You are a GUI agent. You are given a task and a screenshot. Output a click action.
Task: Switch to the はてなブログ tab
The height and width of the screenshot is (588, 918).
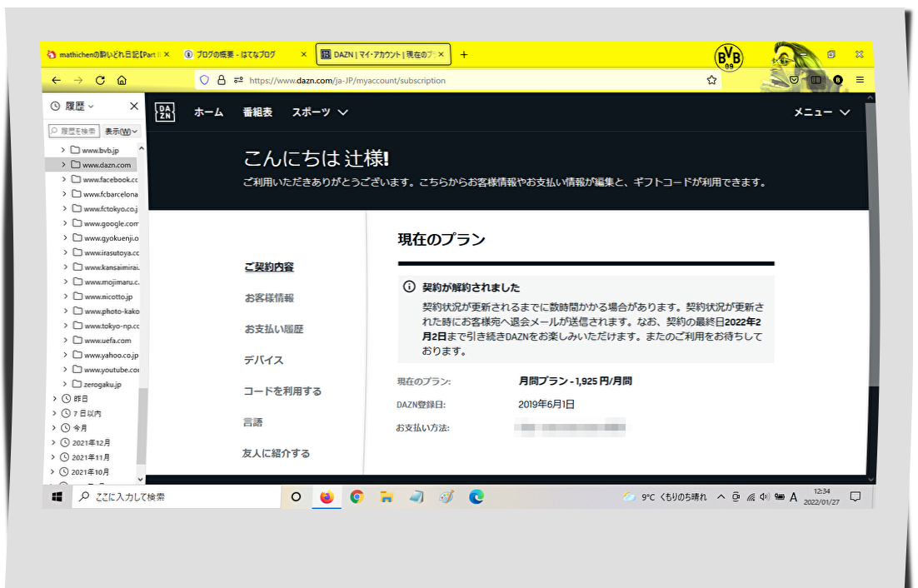pos(245,54)
